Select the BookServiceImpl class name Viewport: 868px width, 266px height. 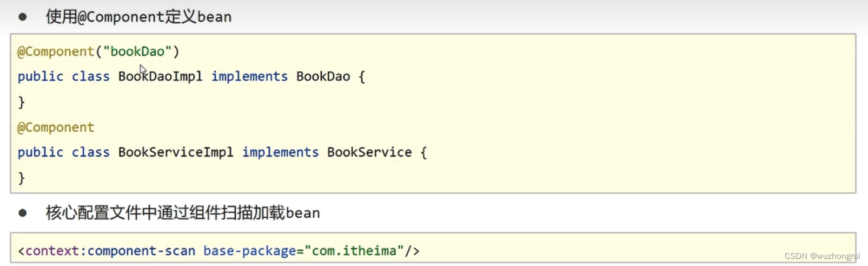(x=176, y=152)
